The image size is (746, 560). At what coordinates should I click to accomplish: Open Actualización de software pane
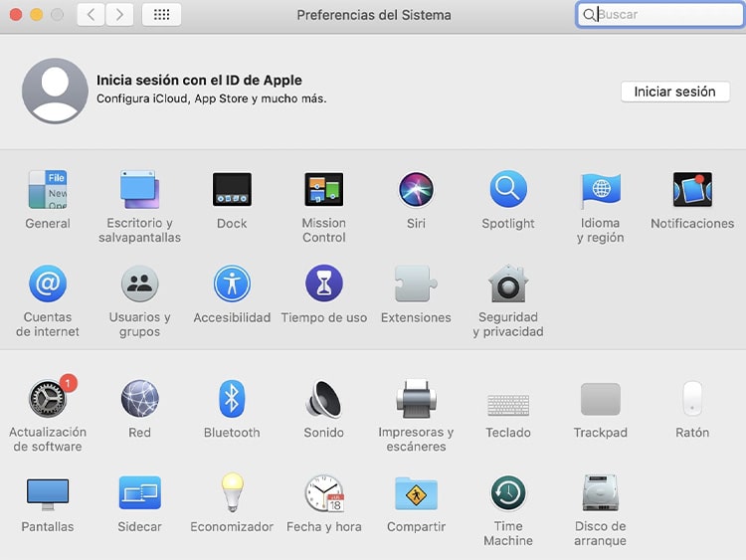click(48, 399)
